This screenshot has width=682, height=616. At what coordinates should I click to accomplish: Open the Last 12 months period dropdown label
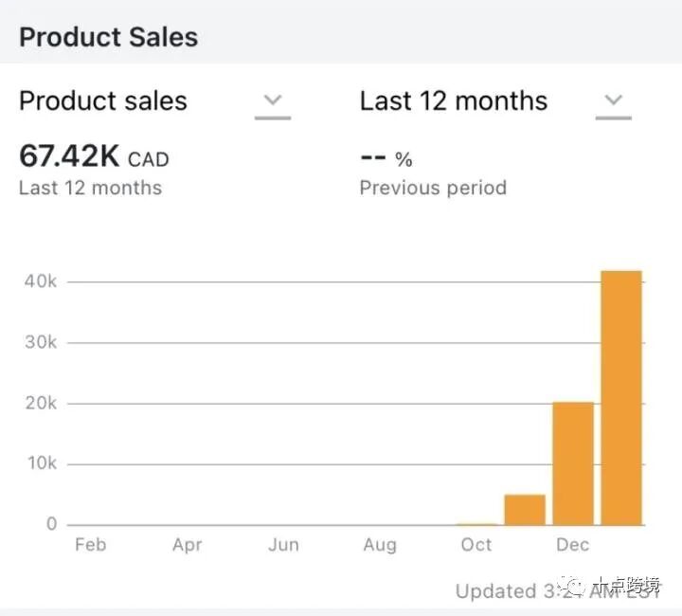[453, 101]
